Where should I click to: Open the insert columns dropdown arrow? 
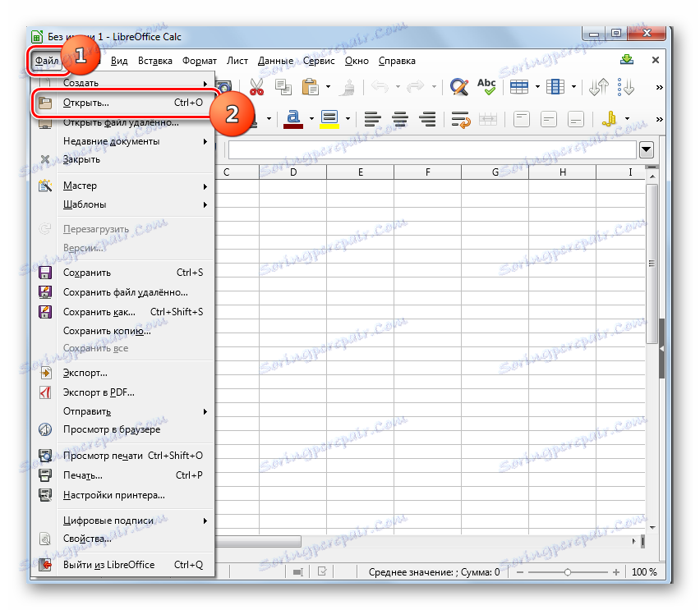pyautogui.click(x=573, y=87)
